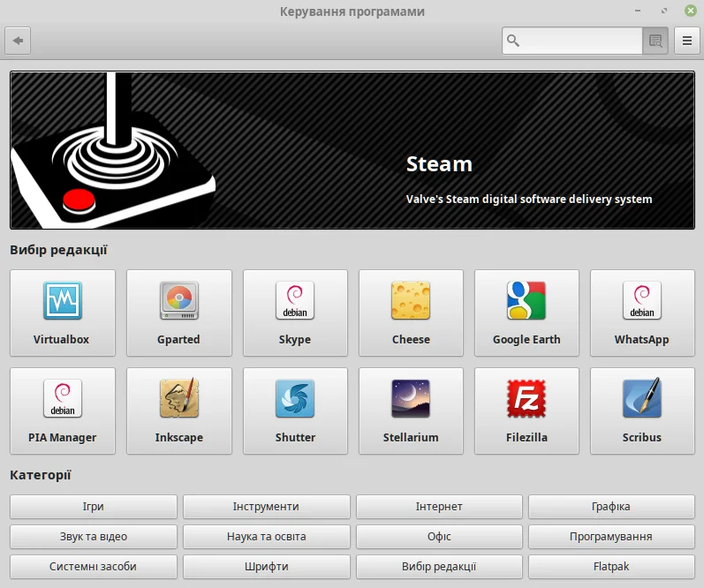The width and height of the screenshot is (704, 588).
Task: Open the hamburger menu
Action: (x=687, y=41)
